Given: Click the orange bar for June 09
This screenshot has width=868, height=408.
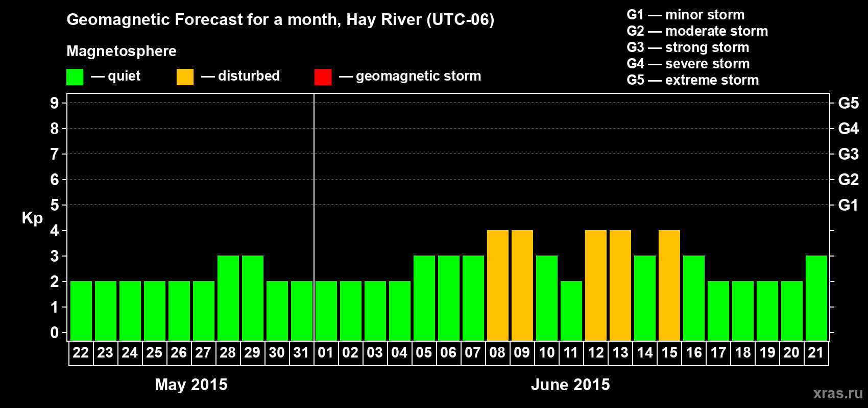Looking at the screenshot, I should pos(522,286).
